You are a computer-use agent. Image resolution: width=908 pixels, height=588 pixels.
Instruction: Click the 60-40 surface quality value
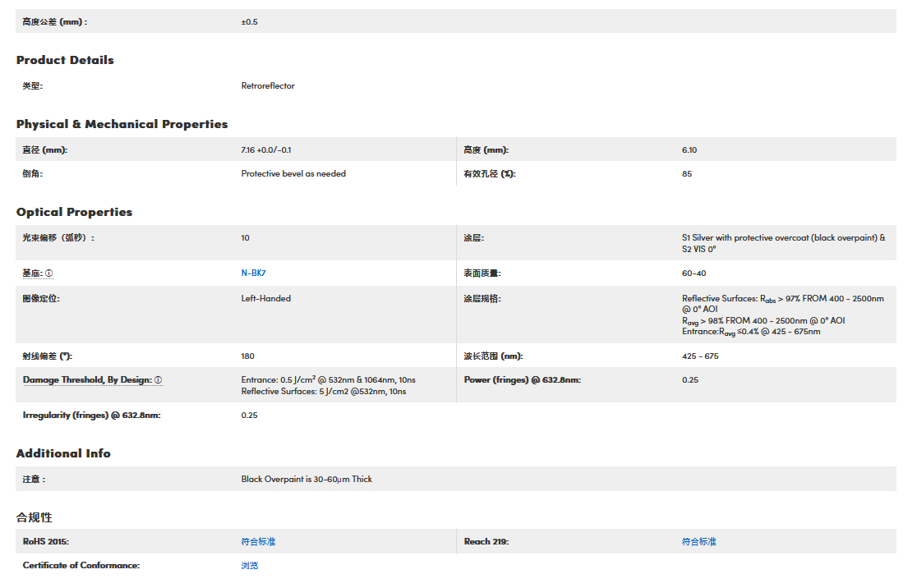(694, 273)
